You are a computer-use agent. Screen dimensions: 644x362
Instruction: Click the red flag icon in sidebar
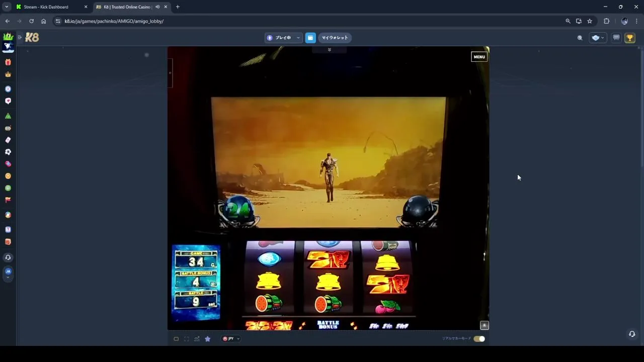(8, 200)
